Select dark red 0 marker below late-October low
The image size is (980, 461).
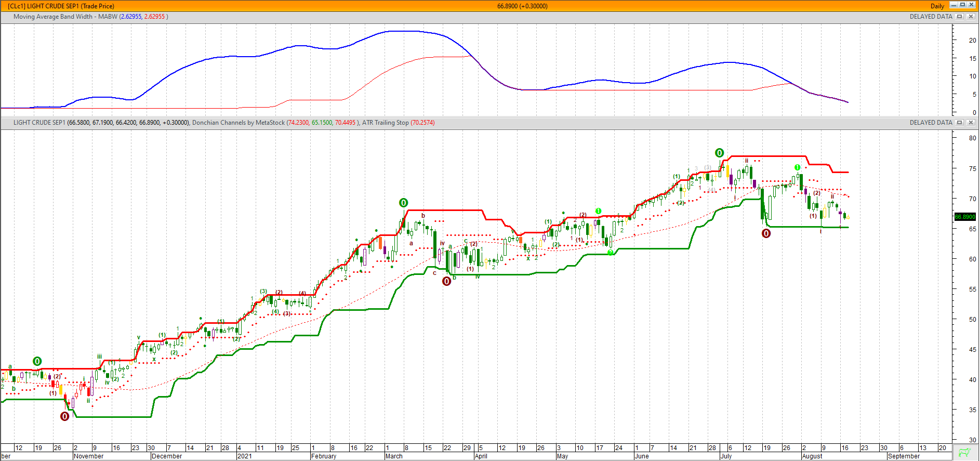coord(64,416)
